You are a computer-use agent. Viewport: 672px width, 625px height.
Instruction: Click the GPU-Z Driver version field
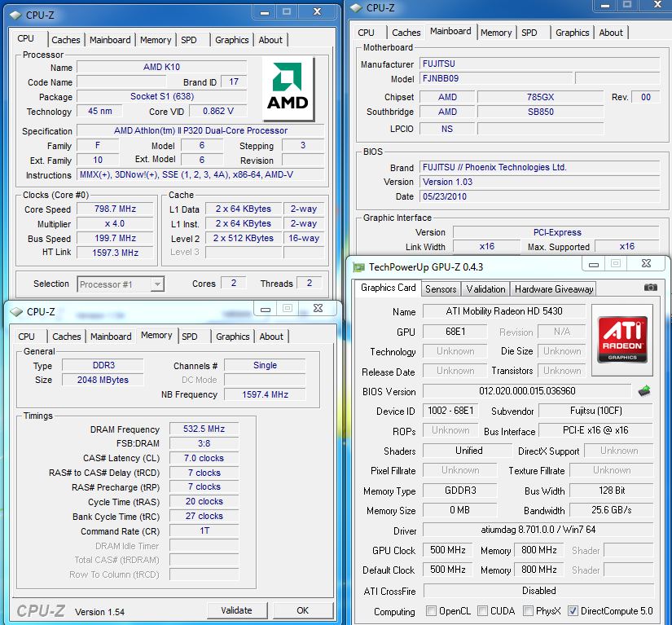coord(538,530)
